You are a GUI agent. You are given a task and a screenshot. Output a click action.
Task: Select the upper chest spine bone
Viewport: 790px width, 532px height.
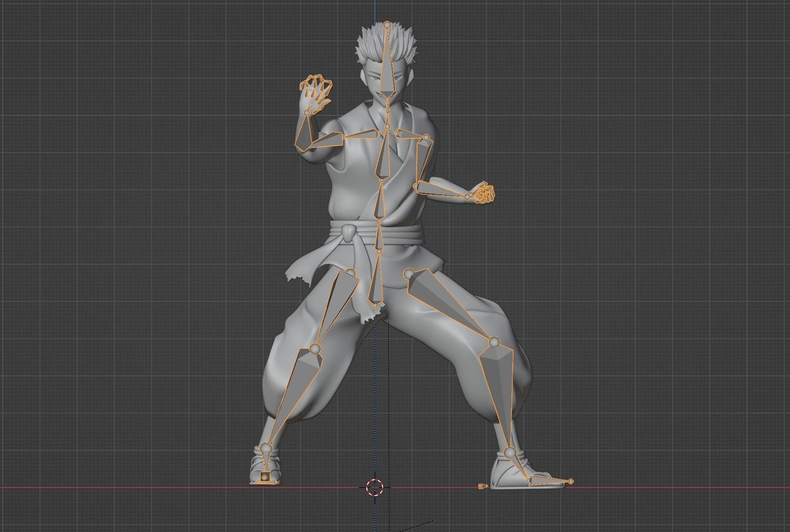(384, 153)
